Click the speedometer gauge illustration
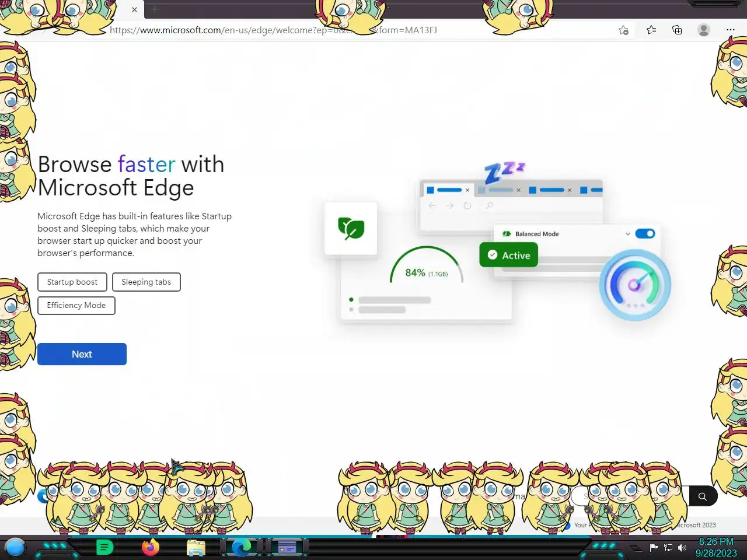The width and height of the screenshot is (747, 560). (635, 285)
